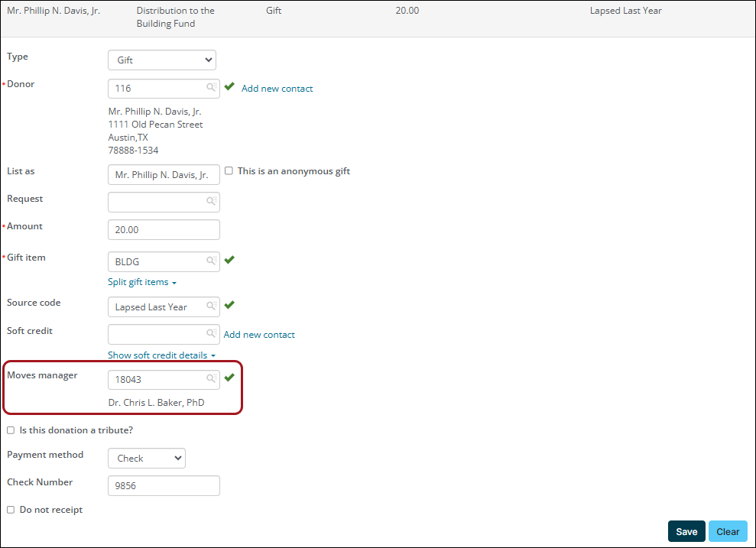The height and width of the screenshot is (548, 756).
Task: Click the List as name field
Action: pyautogui.click(x=164, y=175)
